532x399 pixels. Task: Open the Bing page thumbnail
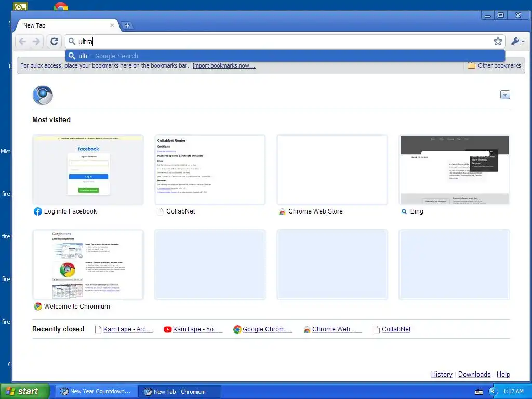454,170
